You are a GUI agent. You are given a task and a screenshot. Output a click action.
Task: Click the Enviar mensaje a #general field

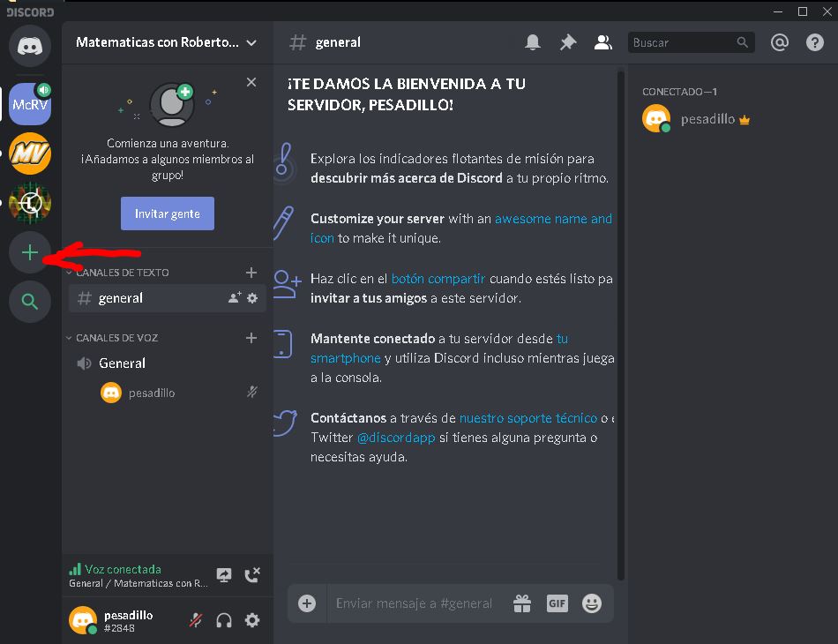415,603
